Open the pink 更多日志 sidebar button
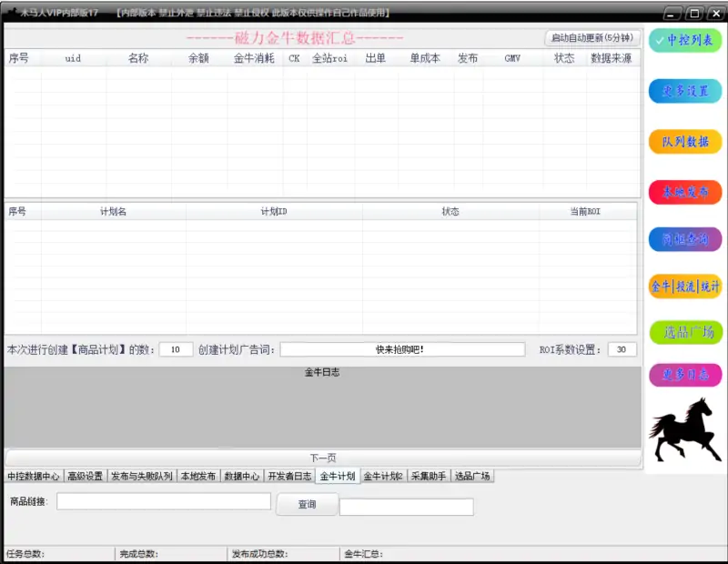Image resolution: width=728 pixels, height=564 pixels. click(x=685, y=375)
